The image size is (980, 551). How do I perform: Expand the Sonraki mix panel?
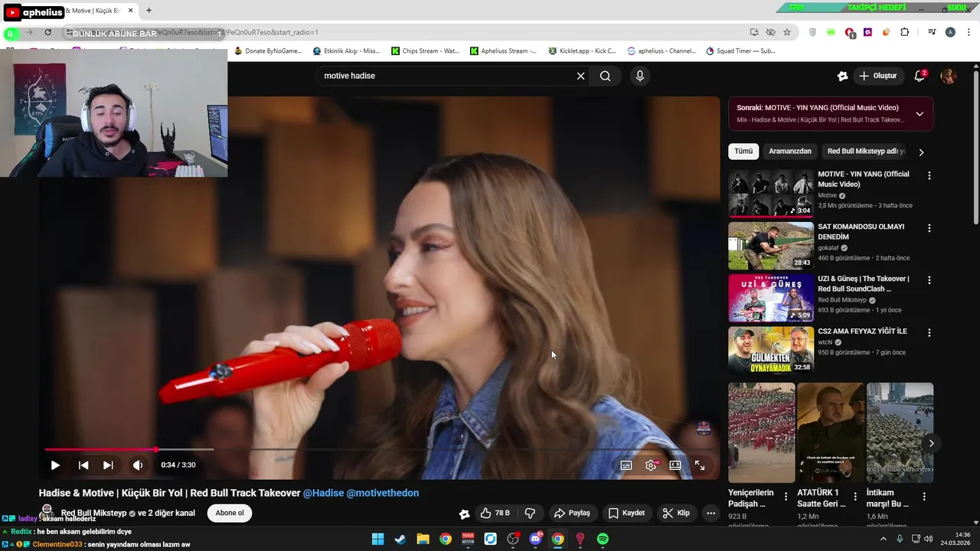pyautogui.click(x=920, y=114)
